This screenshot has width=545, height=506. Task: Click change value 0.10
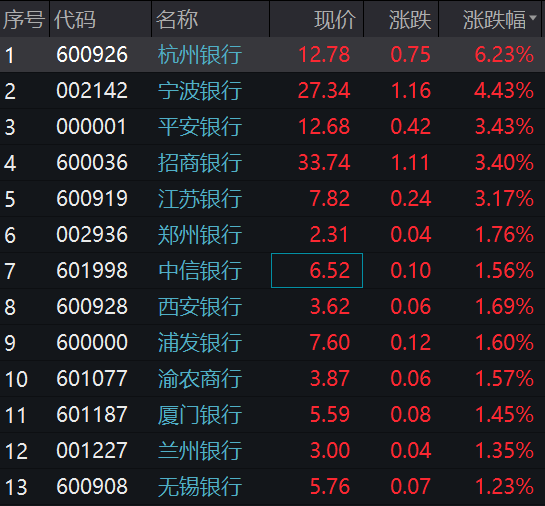pyautogui.click(x=410, y=271)
